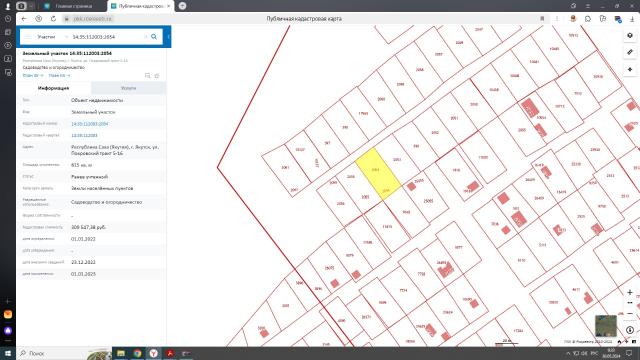The height and width of the screenshot is (360, 640).
Task: Reset map compass orientation
Action: [x=630, y=330]
